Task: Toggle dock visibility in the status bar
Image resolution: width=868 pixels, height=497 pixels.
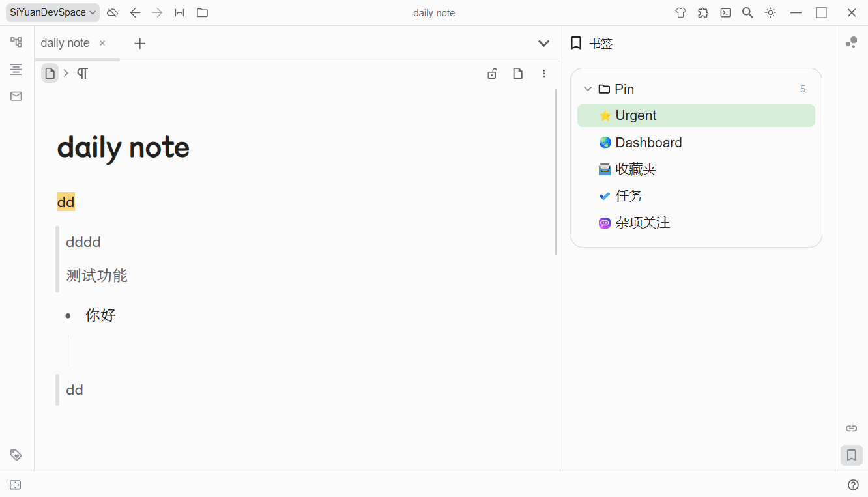Action: pos(16,485)
